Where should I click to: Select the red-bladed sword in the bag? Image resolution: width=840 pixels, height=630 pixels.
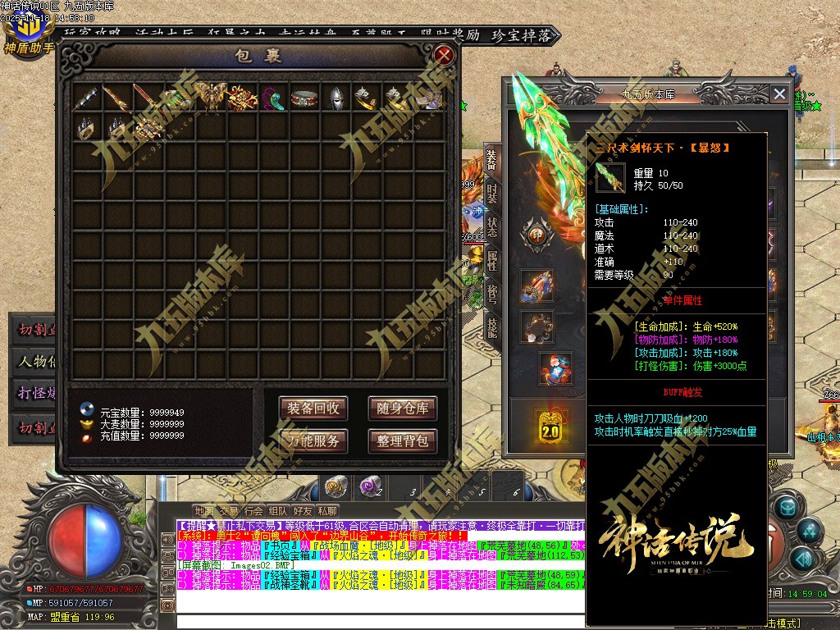click(147, 98)
